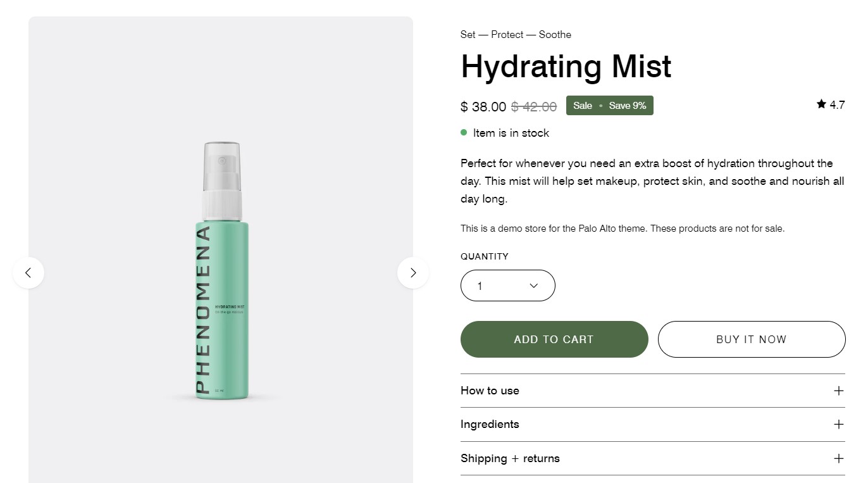Click the star rating icon
Viewport: 868px width, 483px height.
coord(821,104)
